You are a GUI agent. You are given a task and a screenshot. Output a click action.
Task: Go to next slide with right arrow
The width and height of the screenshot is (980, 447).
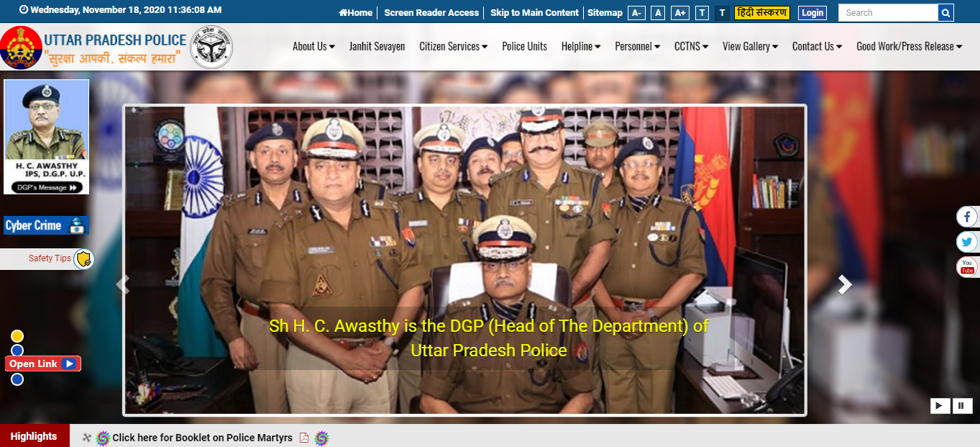(x=845, y=285)
